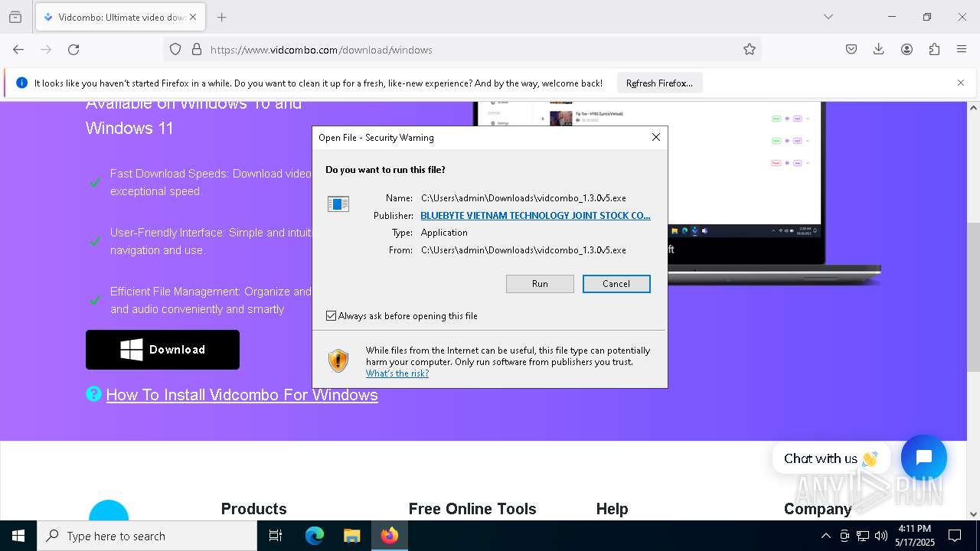980x551 pixels.
Task: Open File Explorer from taskbar
Action: tap(351, 536)
